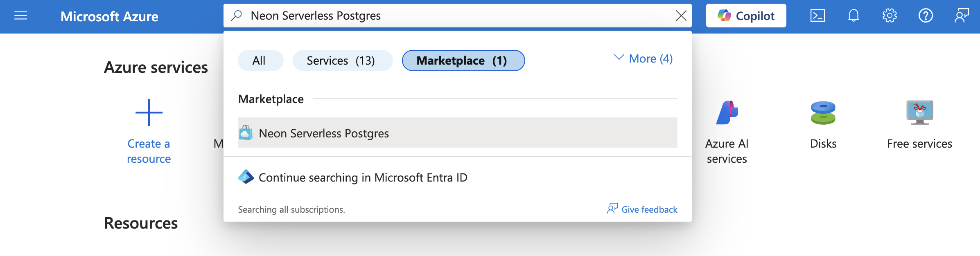The image size is (980, 256).
Task: Open Copilot
Action: click(746, 16)
